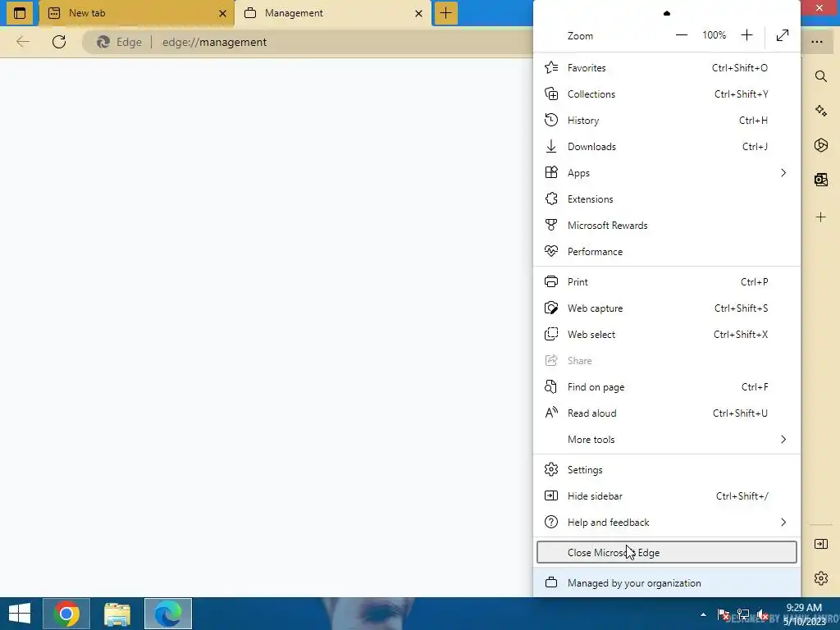The width and height of the screenshot is (840, 630).
Task: Select Read aloud menu entry
Action: coord(666,413)
